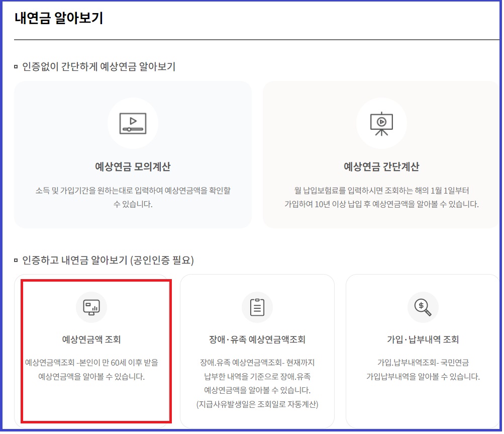The height and width of the screenshot is (434, 504).
Task: Click the dollar magnifier icon above 가입·납부내역 조회
Action: 423,307
